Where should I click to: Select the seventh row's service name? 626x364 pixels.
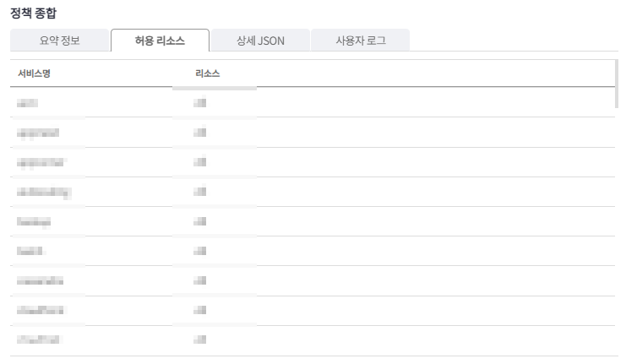click(x=40, y=281)
